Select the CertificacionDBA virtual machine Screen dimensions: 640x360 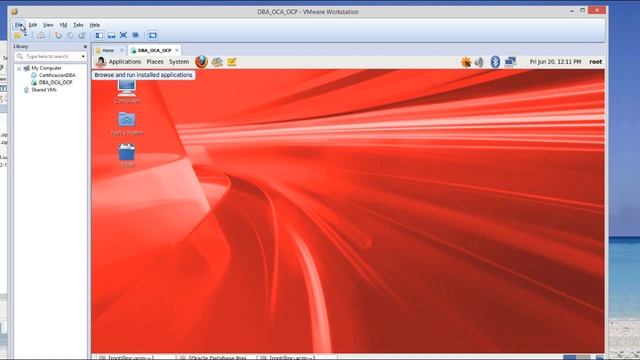pyautogui.click(x=57, y=76)
